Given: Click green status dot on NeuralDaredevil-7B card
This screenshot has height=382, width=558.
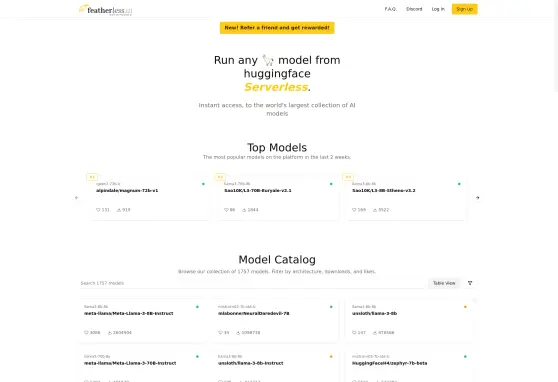Looking at the screenshot, I should pos(331,307).
